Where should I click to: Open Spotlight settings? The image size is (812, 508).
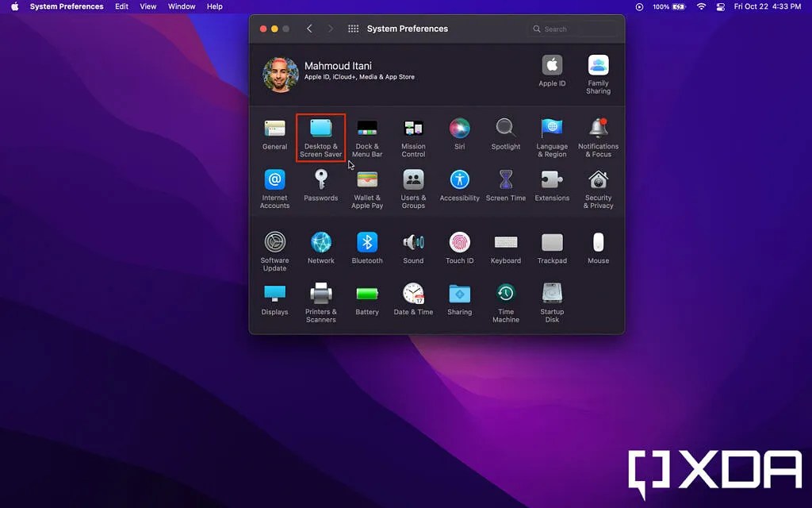(x=505, y=133)
